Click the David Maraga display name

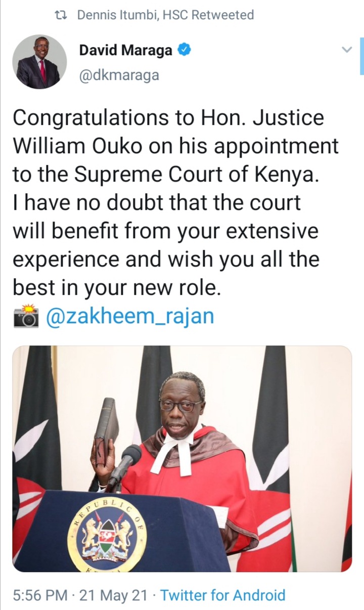[126, 51]
